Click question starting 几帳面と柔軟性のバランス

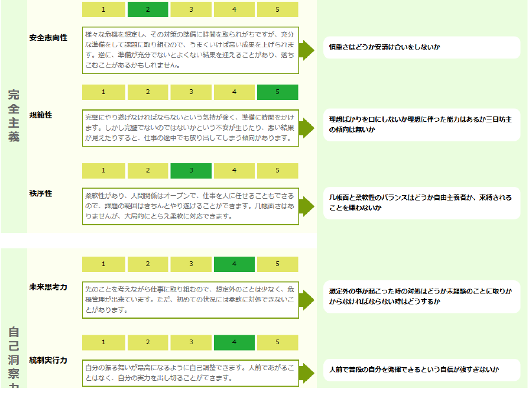click(x=420, y=203)
